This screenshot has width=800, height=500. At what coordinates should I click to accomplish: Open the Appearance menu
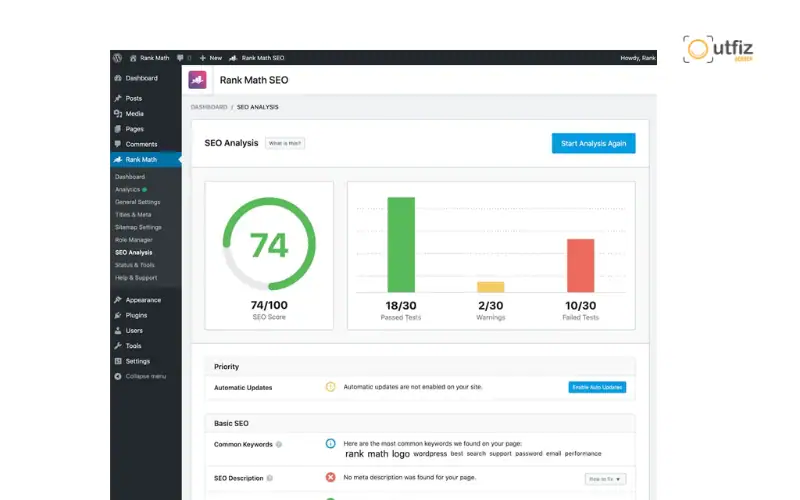(138, 300)
